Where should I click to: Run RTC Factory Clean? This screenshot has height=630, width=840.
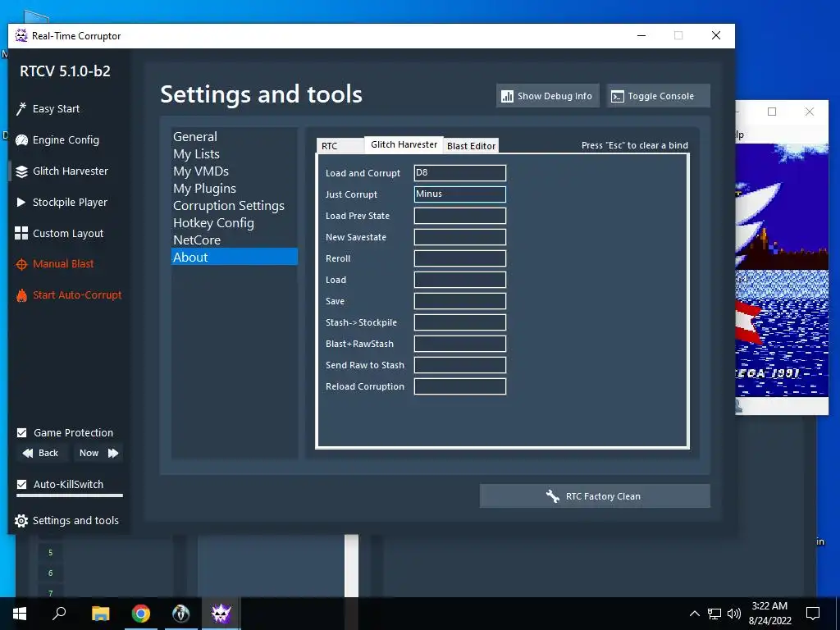(595, 496)
